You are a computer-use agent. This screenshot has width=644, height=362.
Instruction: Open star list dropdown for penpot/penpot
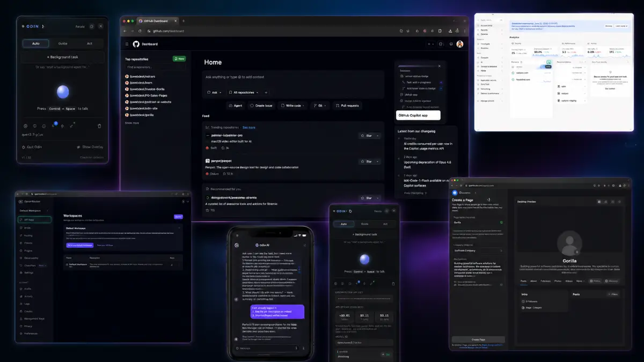(378, 161)
